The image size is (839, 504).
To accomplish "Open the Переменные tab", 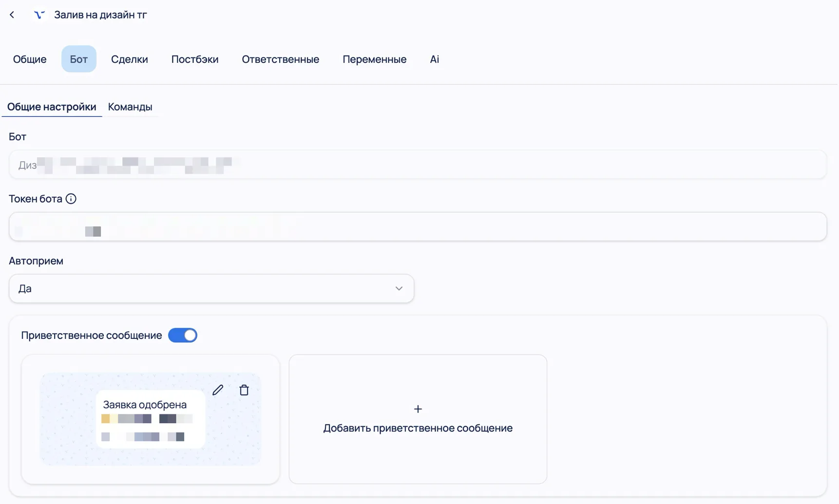I will point(375,59).
